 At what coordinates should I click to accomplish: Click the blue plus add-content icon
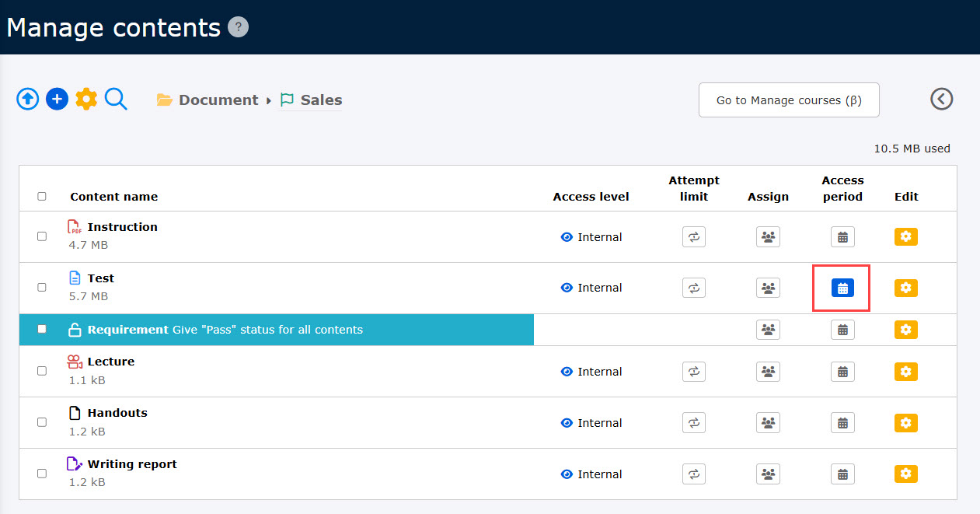click(57, 100)
